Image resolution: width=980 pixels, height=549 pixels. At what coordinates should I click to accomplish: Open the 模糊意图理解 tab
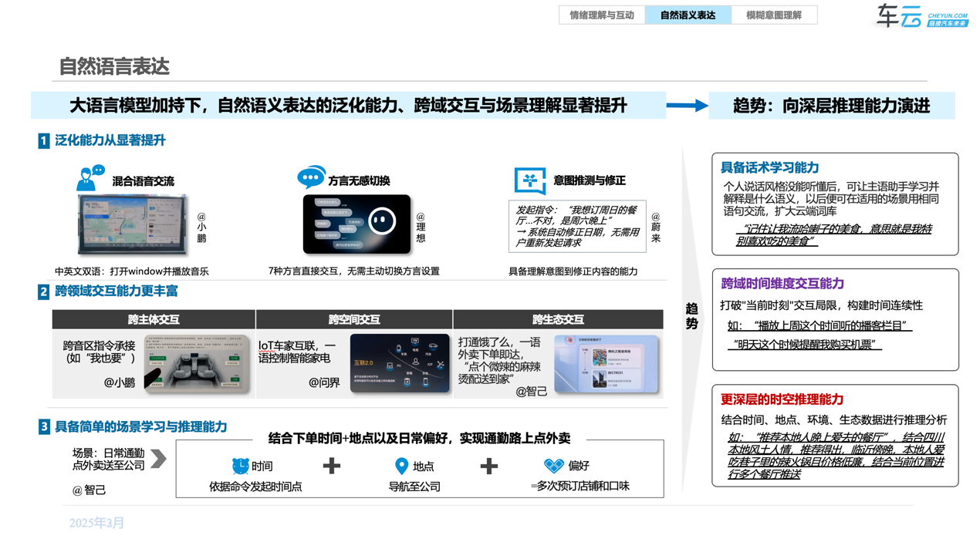[774, 15]
